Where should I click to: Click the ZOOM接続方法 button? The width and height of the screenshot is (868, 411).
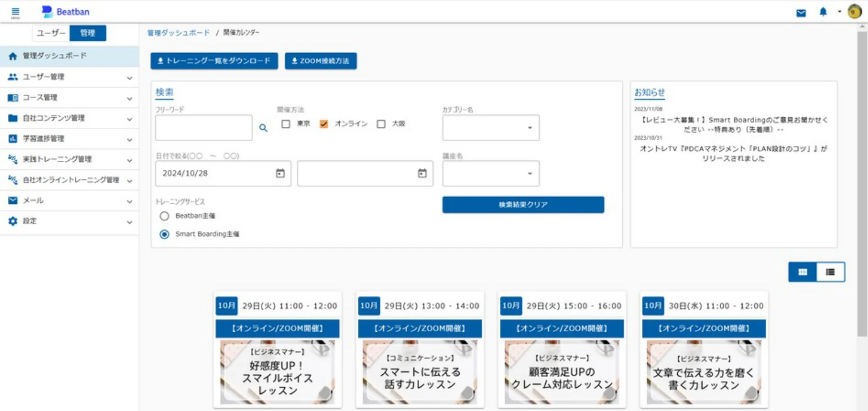point(320,61)
